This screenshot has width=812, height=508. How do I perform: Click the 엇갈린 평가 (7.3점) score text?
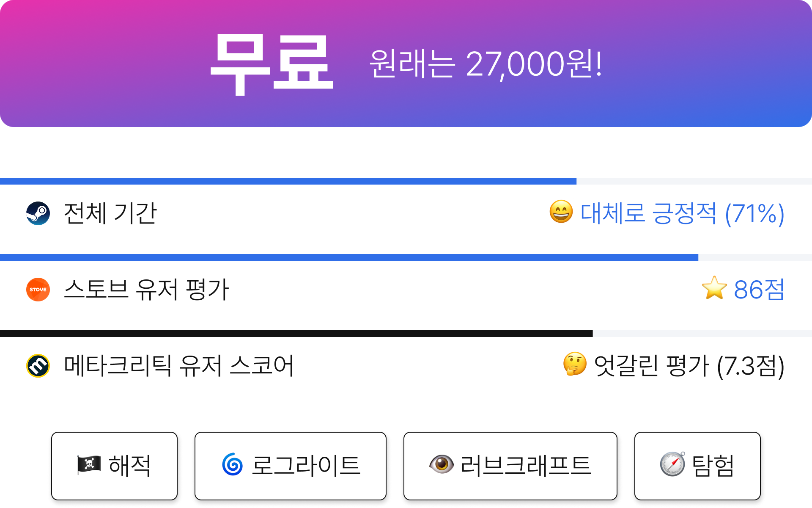[x=689, y=366]
